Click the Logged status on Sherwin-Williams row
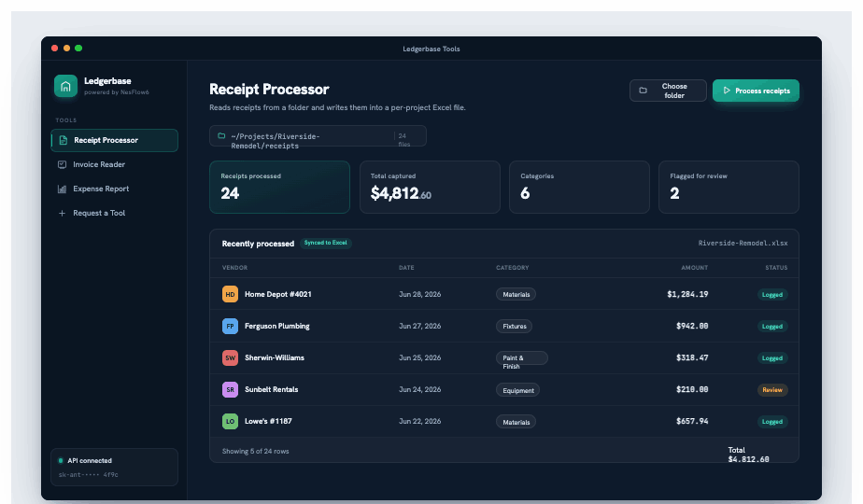Screen dimensions: 863x504 (772, 358)
